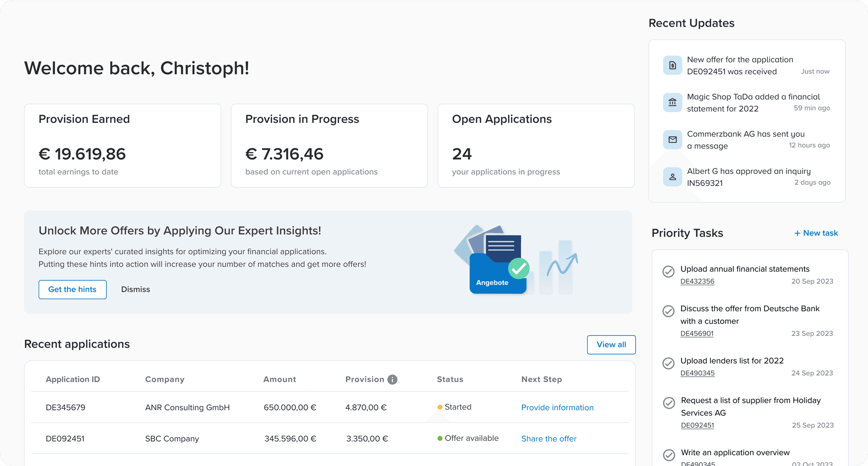This screenshot has height=466, width=868.
Task: Check the Write an application overview task
Action: click(x=668, y=455)
